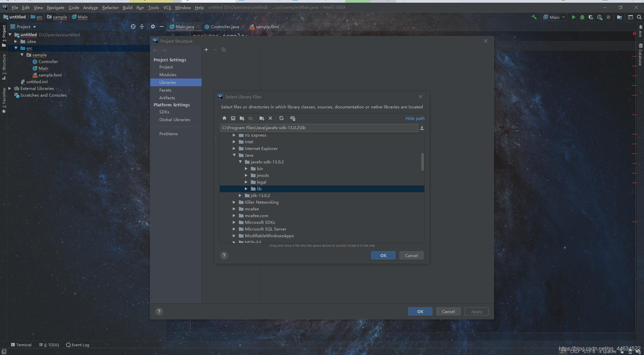Viewport: 644px width, 355px height.
Task: Run 'Main' with Coverage icon
Action: pos(591,17)
